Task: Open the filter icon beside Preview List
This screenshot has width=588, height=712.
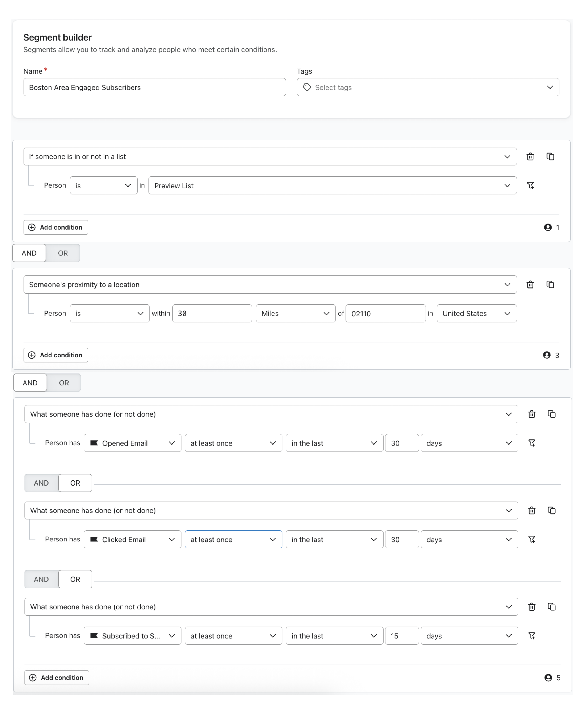Action: [x=531, y=185]
